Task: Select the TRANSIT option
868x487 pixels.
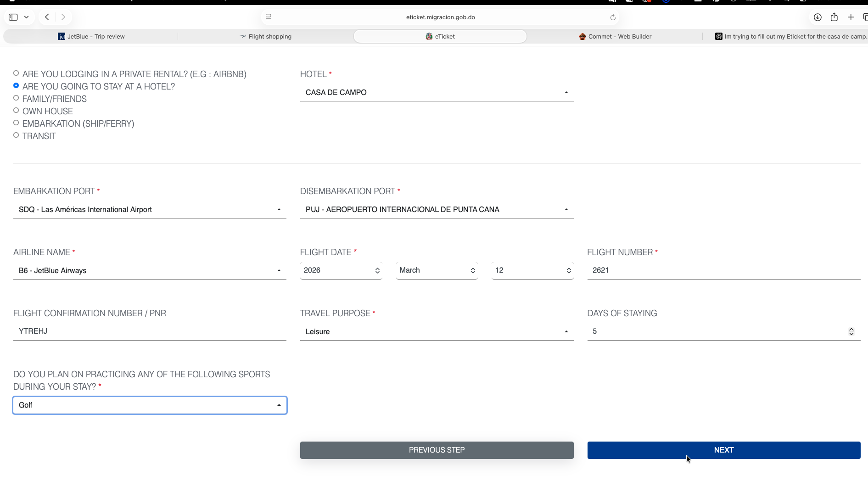Action: [16, 135]
